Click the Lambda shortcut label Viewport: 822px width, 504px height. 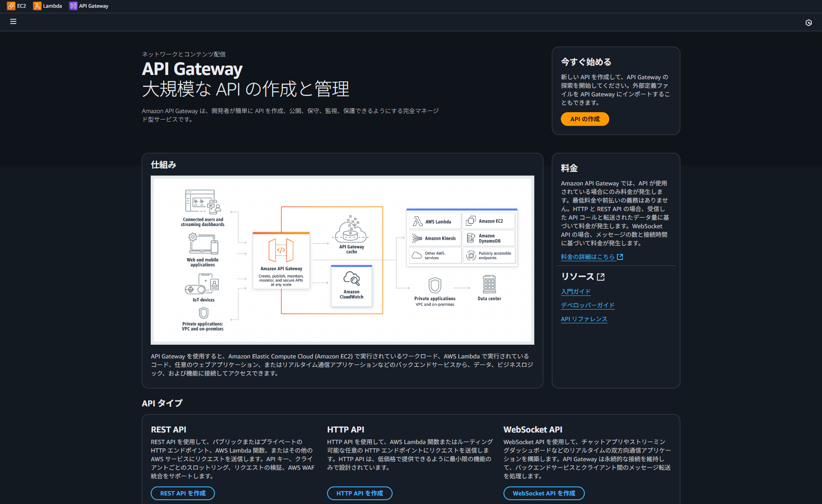(52, 6)
